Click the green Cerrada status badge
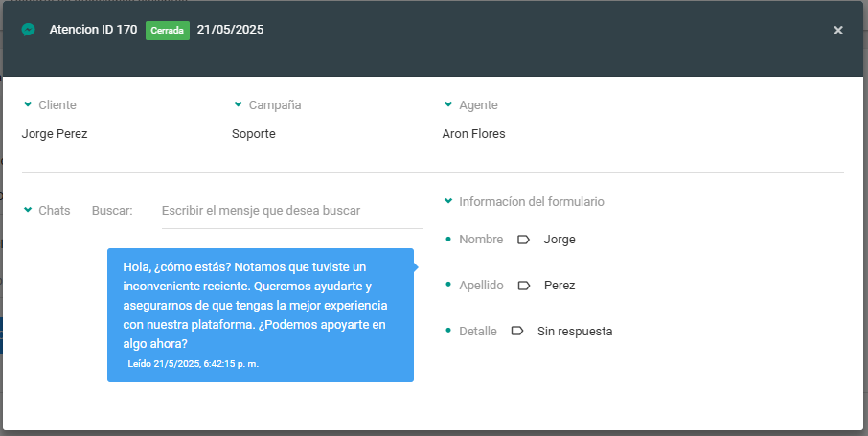 [167, 31]
